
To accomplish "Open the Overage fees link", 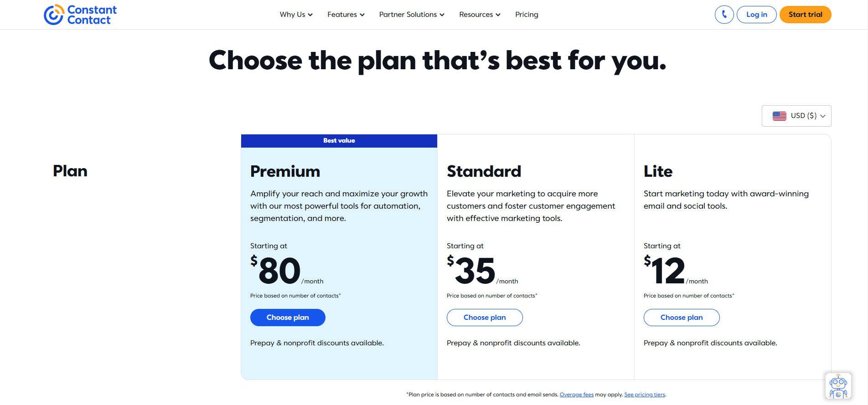I will tap(576, 395).
